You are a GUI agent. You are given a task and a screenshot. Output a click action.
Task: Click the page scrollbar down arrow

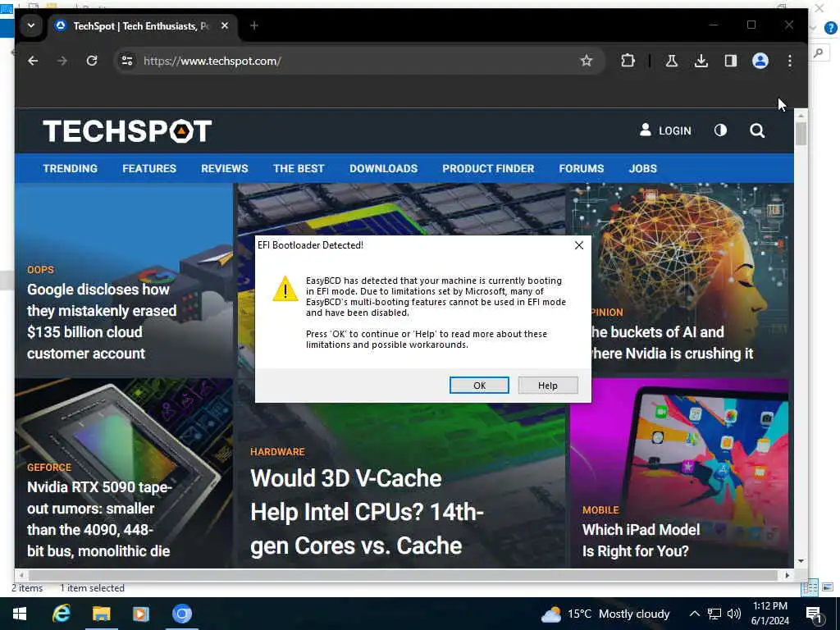[x=801, y=561]
